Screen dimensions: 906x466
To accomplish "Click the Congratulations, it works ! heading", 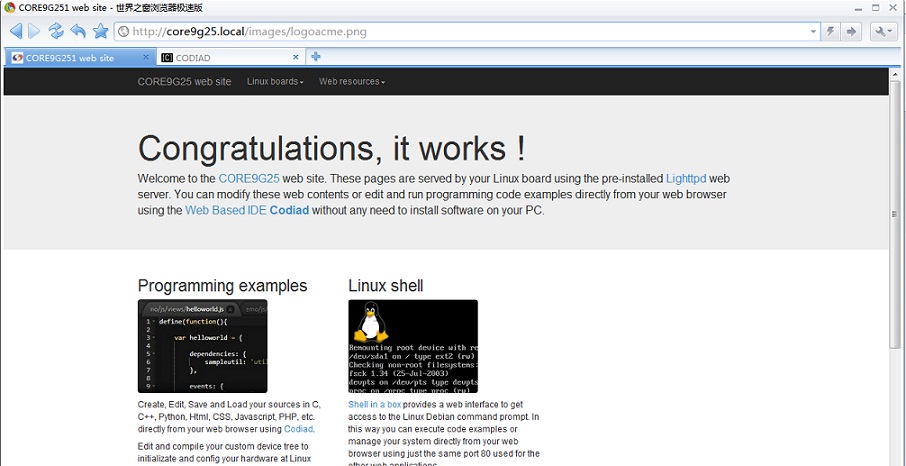I will point(332,148).
